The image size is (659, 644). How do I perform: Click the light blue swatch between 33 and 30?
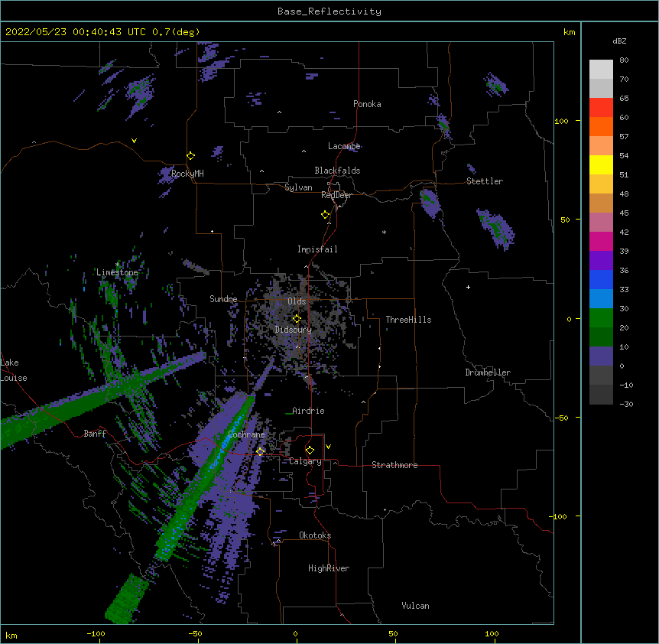[601, 298]
